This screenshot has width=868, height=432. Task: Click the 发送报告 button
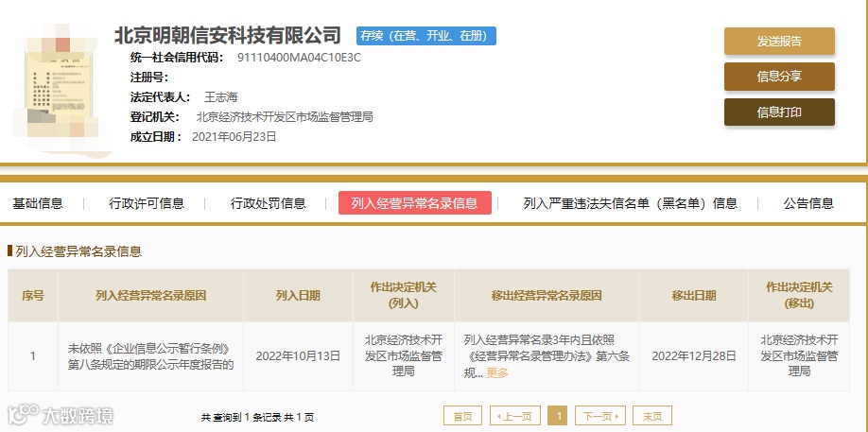point(779,42)
